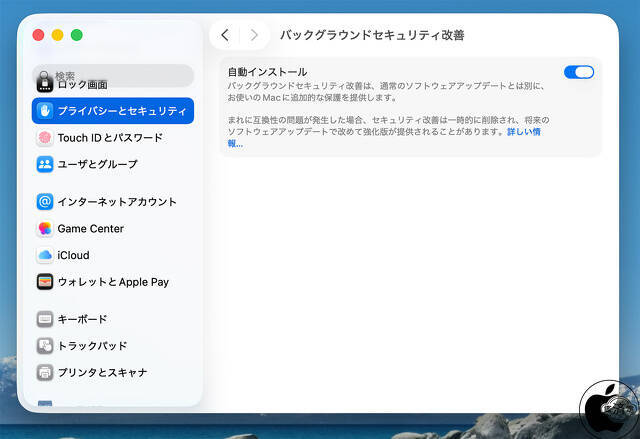640x439 pixels.
Task: Select ロック画面 in the sidebar
Action: pyautogui.click(x=82, y=86)
